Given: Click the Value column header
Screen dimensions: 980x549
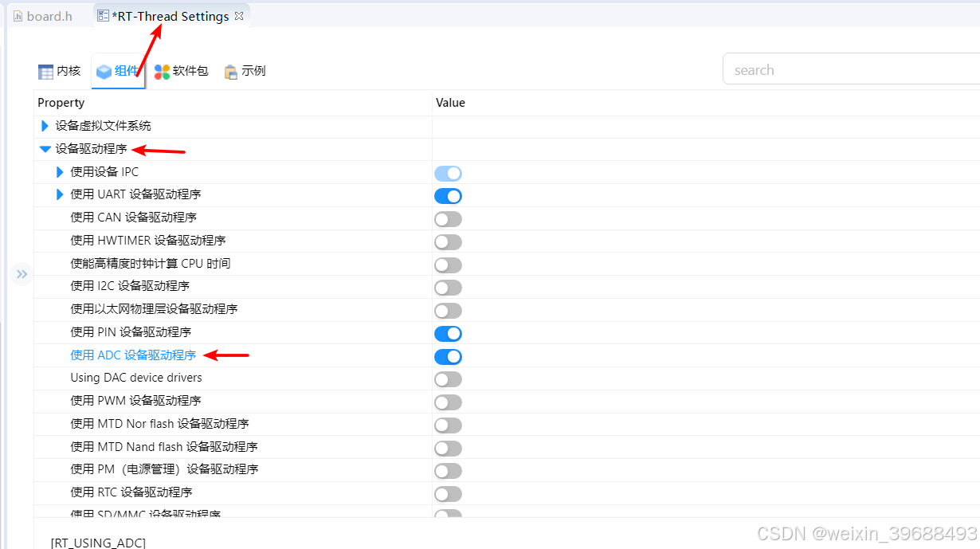Looking at the screenshot, I should pyautogui.click(x=450, y=103).
